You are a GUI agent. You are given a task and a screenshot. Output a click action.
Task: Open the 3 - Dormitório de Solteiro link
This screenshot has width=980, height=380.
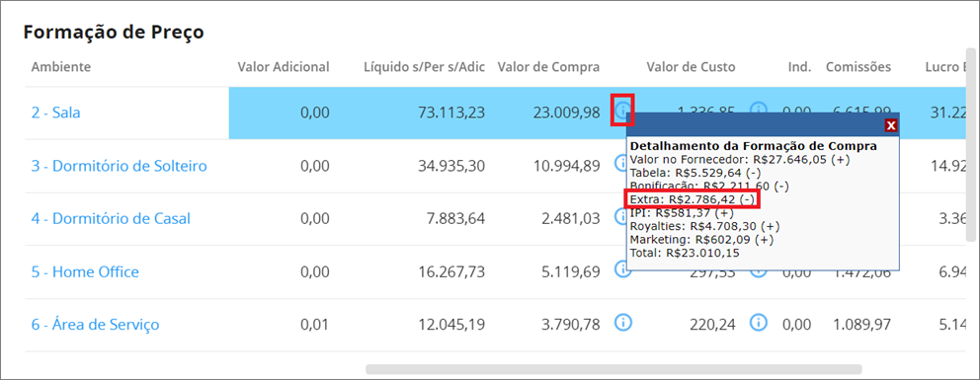(119, 166)
